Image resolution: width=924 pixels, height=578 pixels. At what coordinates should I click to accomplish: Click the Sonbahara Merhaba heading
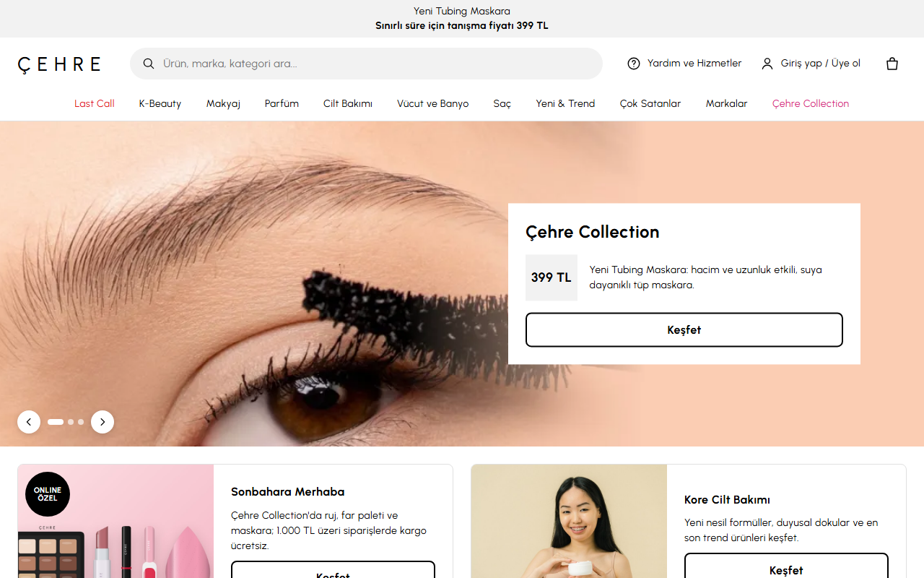click(288, 492)
